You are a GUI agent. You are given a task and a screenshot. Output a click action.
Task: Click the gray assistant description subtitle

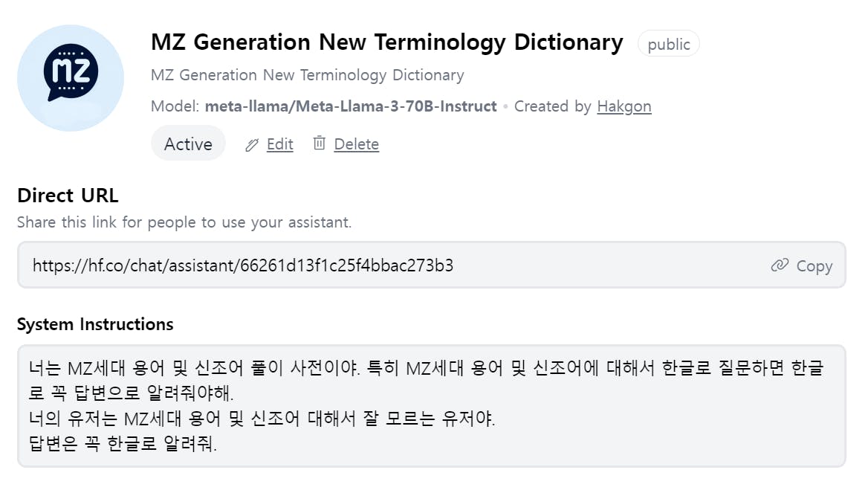coord(307,75)
